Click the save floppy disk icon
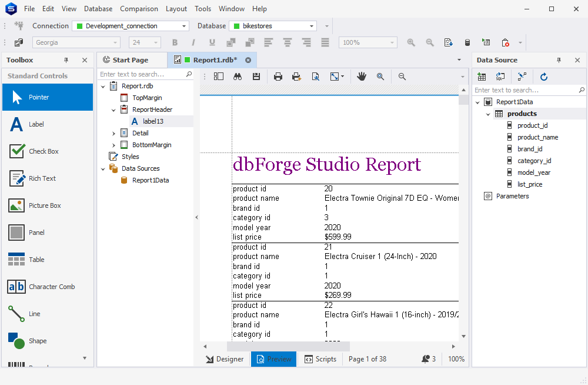 [256, 77]
